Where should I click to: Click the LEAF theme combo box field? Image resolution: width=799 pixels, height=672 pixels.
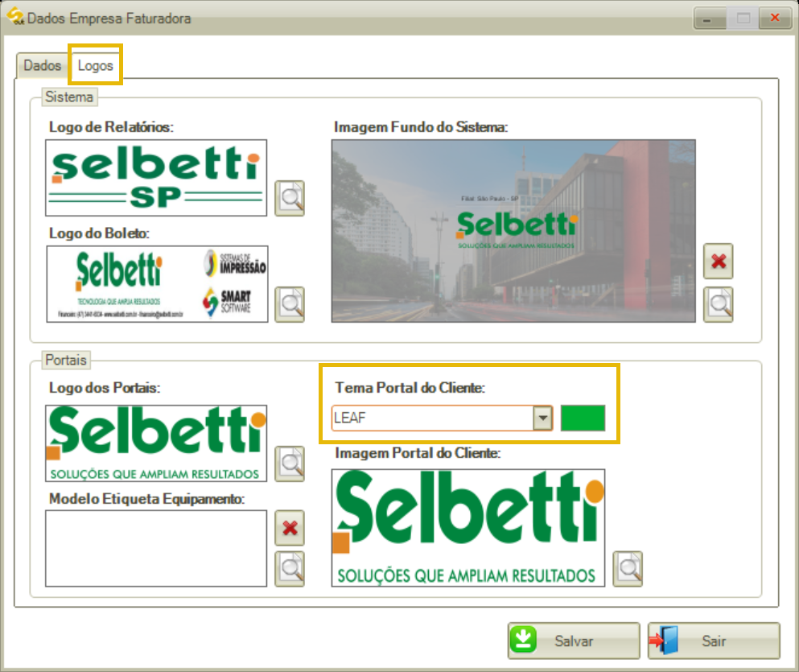(x=442, y=418)
